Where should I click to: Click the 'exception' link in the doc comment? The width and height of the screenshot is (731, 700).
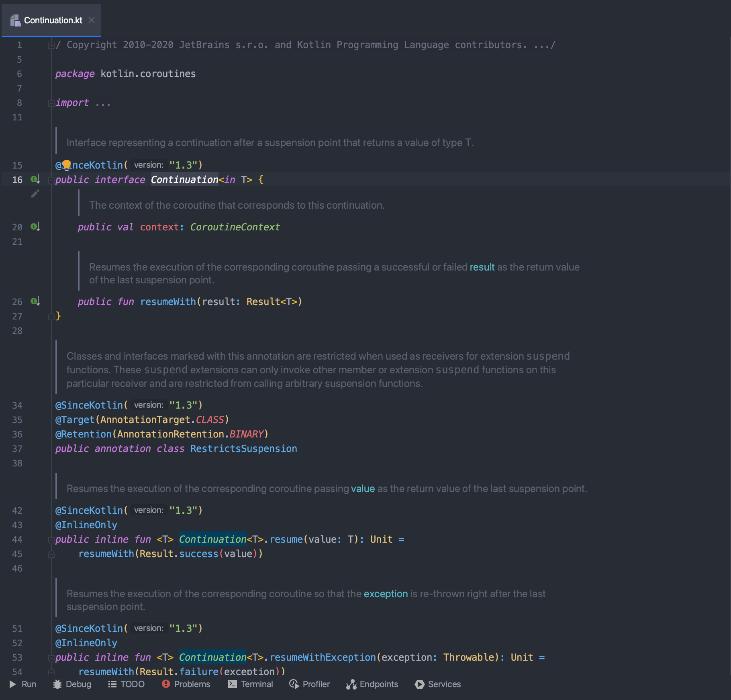[x=386, y=594]
